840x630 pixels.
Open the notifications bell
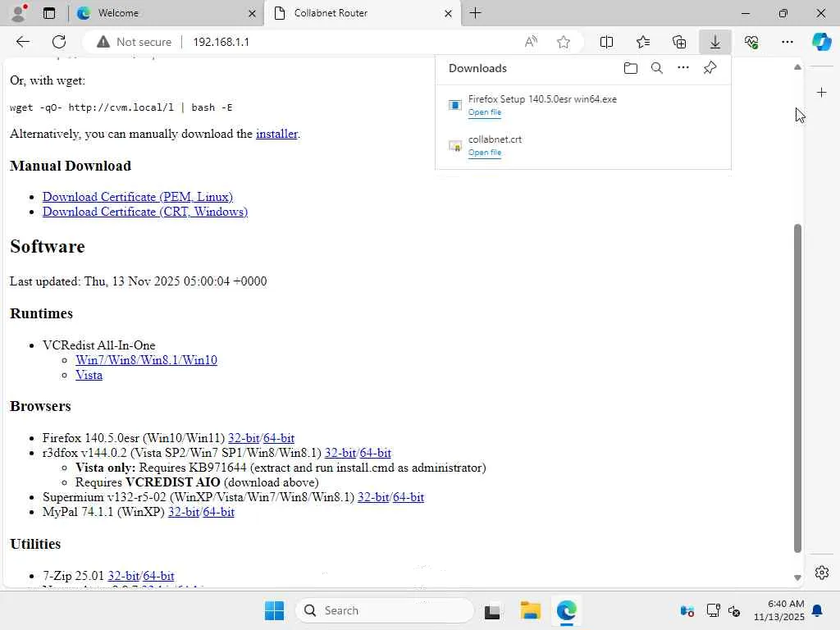click(818, 610)
